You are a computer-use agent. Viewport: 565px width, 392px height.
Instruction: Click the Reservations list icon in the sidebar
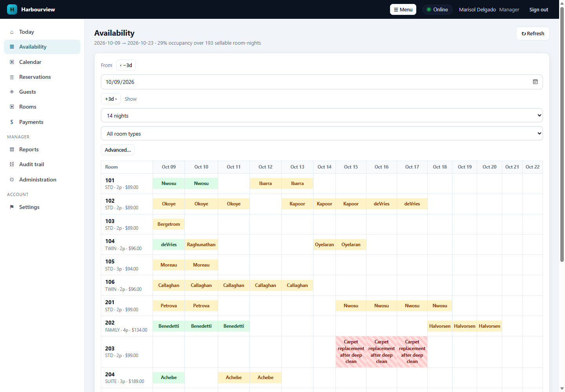tap(12, 77)
